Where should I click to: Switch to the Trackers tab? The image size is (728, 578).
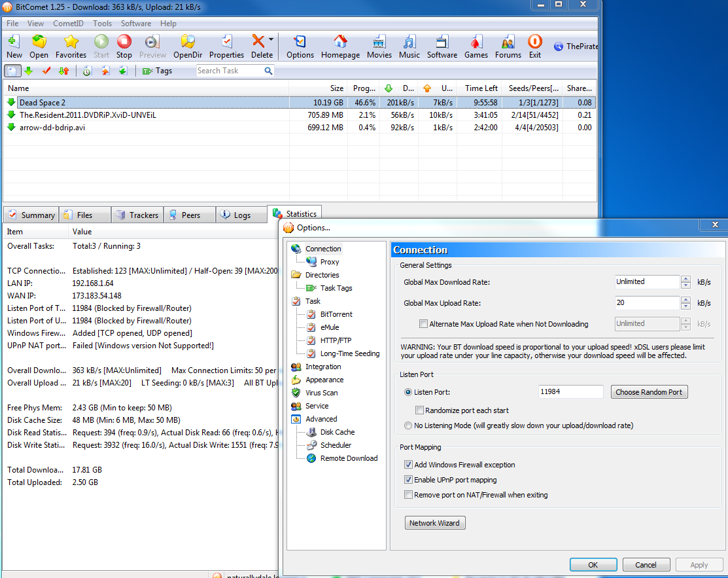point(137,215)
